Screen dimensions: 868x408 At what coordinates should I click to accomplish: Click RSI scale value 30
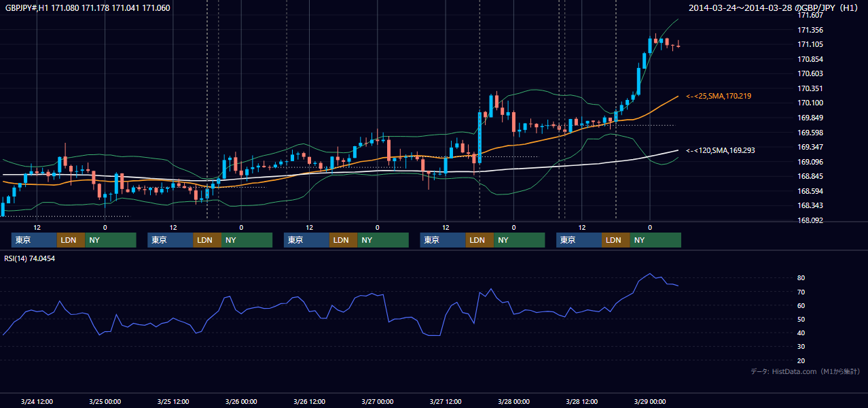click(801, 347)
